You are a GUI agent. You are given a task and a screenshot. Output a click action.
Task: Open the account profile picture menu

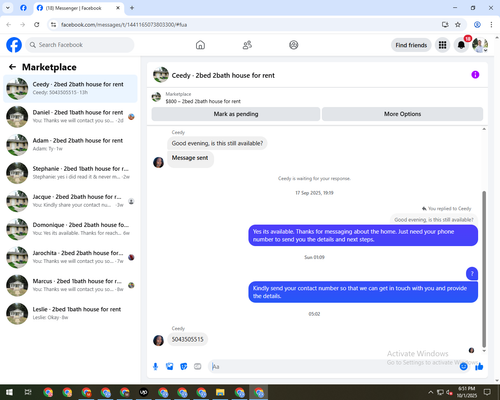click(x=480, y=45)
